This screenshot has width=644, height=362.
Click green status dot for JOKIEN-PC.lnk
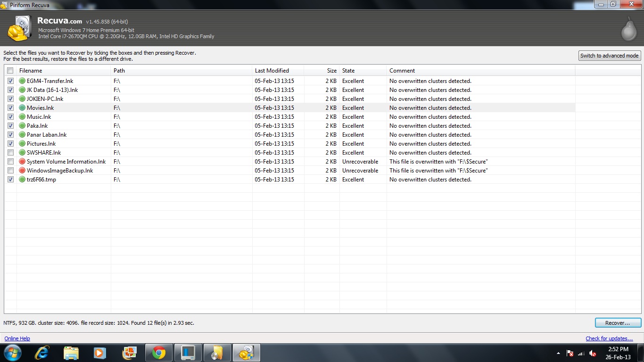click(x=22, y=99)
